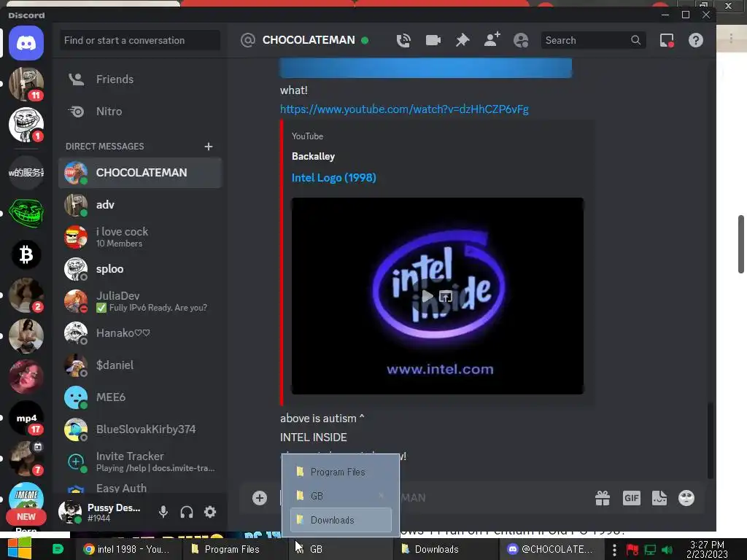Select GB in taskbar popup list
747x560 pixels.
point(341,496)
